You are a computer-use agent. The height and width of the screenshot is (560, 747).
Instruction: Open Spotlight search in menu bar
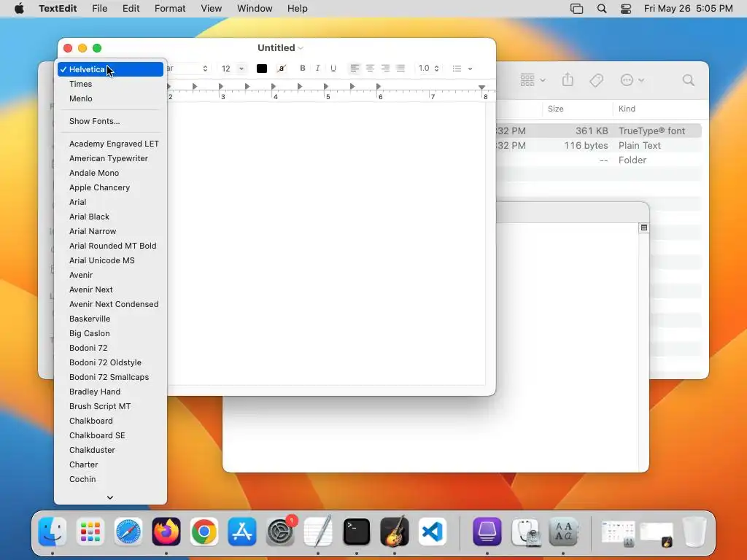click(602, 9)
